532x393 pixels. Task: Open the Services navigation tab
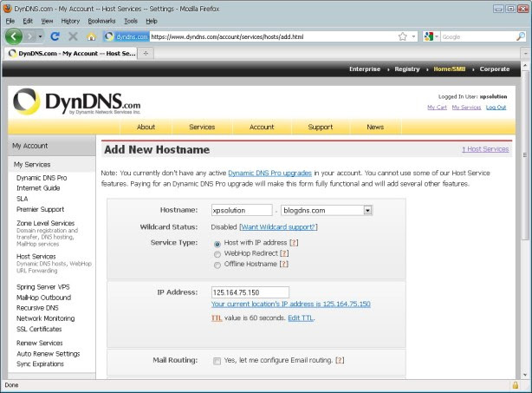pos(202,127)
